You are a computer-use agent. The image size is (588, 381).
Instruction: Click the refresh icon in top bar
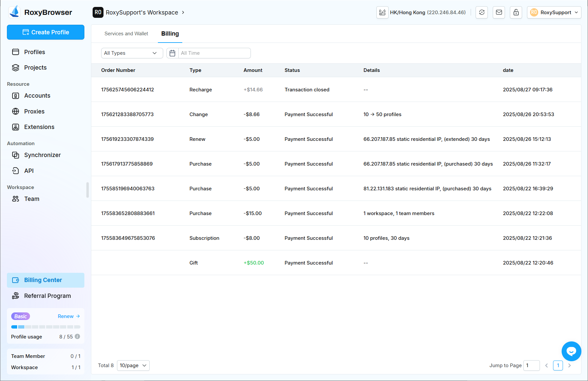tap(482, 13)
